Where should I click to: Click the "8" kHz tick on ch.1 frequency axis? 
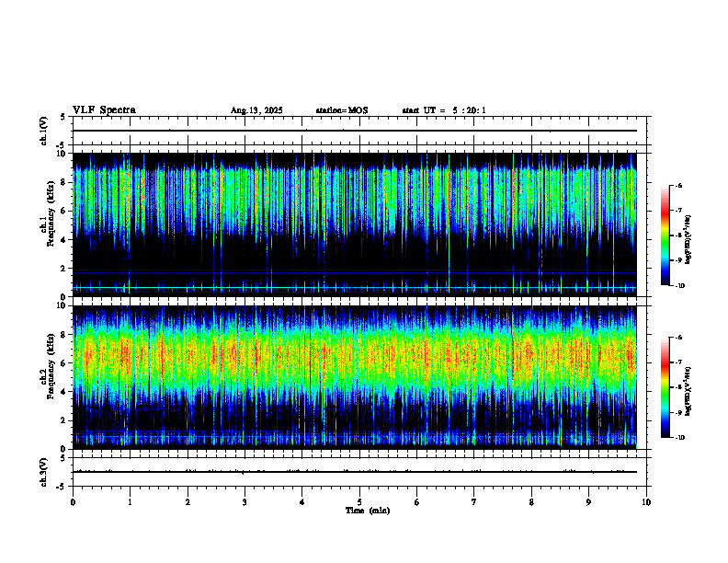click(x=64, y=182)
